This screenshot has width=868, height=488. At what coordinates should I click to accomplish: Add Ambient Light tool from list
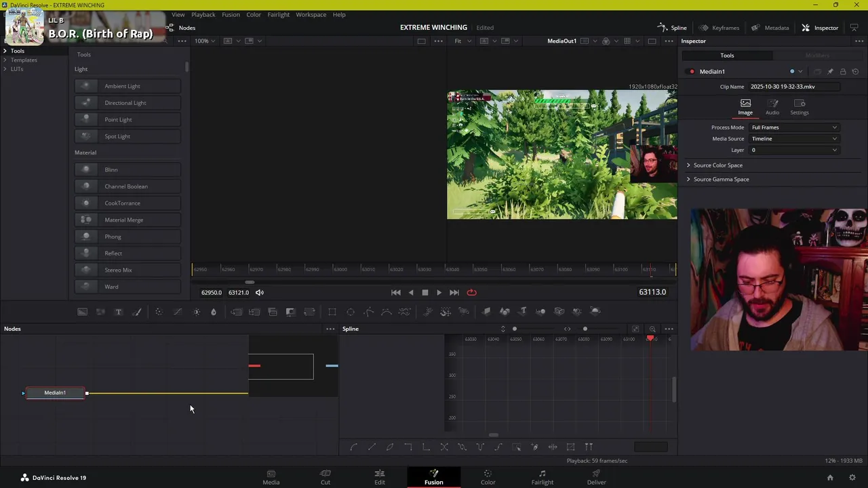click(127, 86)
